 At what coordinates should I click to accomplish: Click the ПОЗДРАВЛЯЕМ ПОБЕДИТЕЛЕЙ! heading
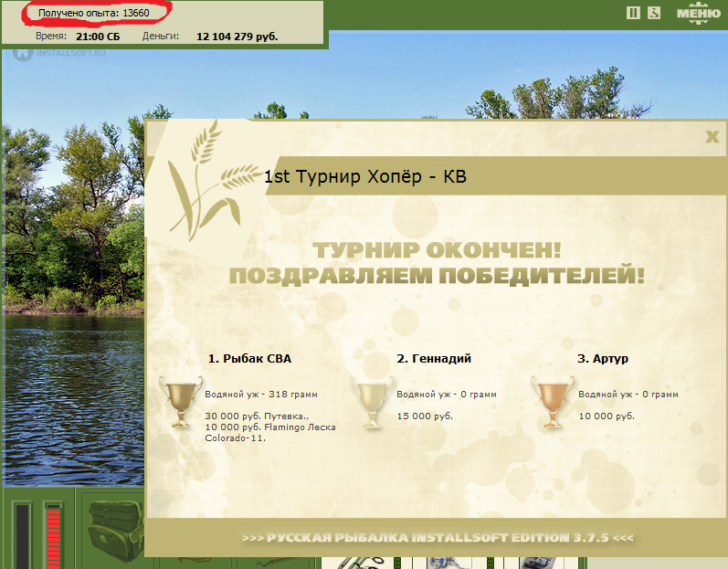437,275
